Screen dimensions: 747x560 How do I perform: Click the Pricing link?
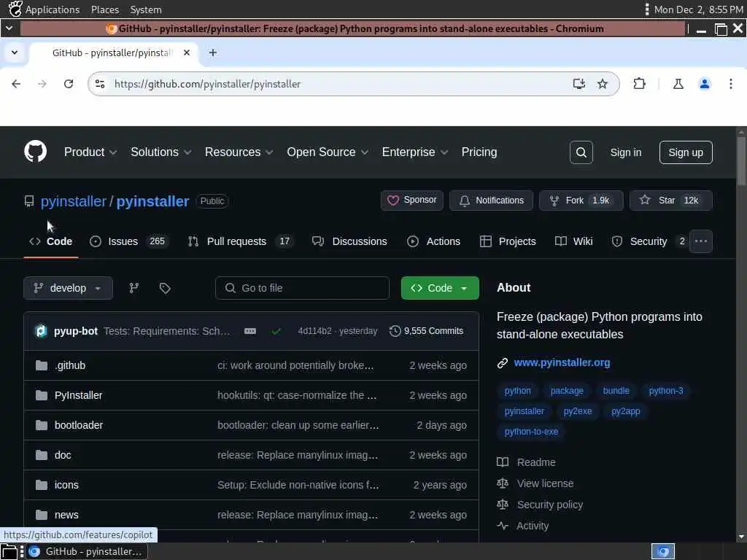point(479,152)
